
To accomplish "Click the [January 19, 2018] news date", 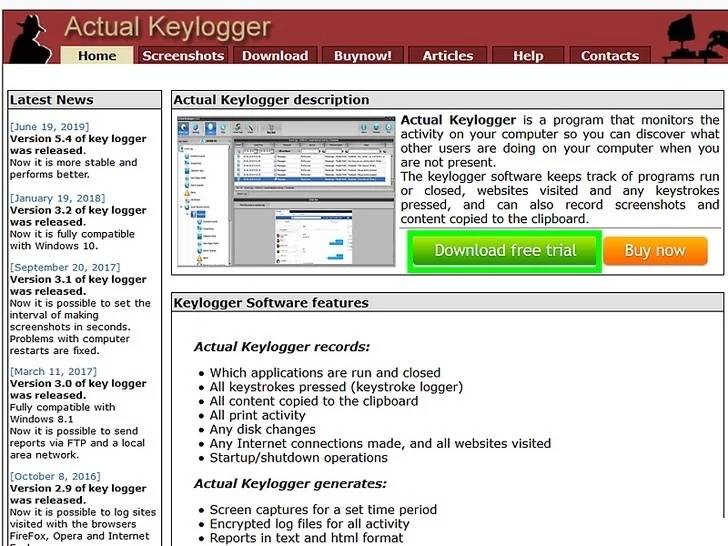I will (58, 198).
